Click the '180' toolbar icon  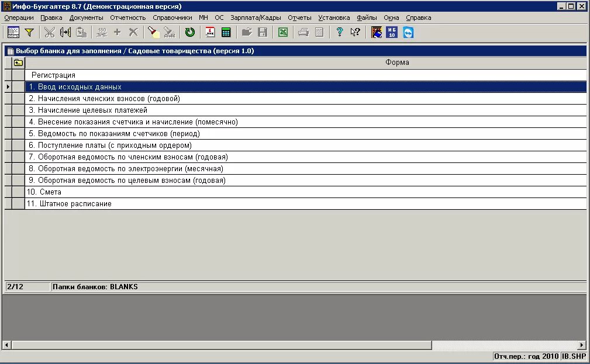click(102, 32)
